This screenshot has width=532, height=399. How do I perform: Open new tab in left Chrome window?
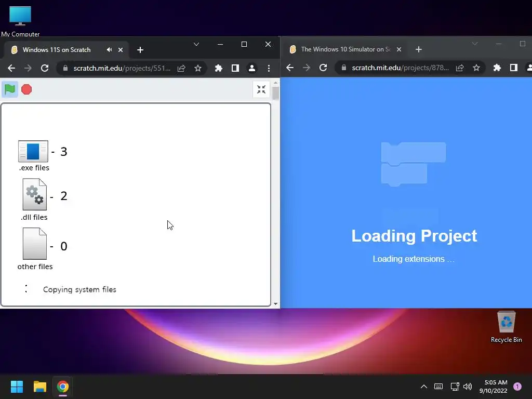click(x=140, y=50)
